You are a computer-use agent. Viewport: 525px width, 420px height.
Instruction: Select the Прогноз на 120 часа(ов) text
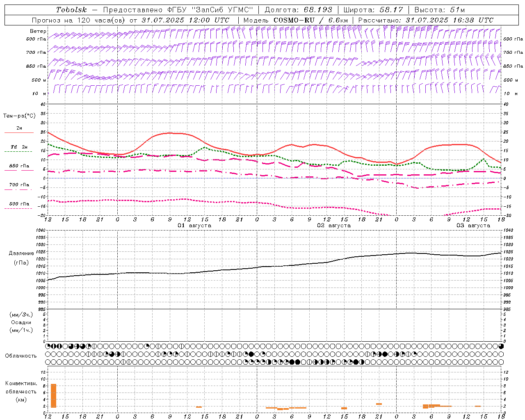pos(79,20)
